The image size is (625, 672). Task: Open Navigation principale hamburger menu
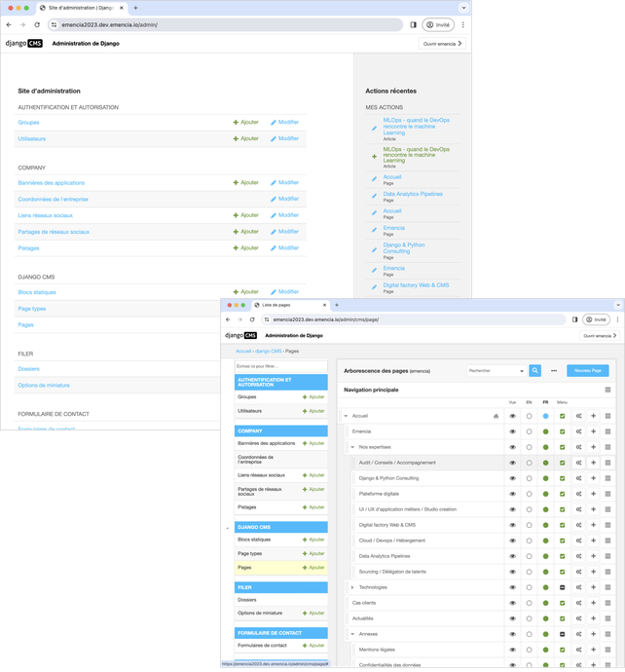pos(607,390)
